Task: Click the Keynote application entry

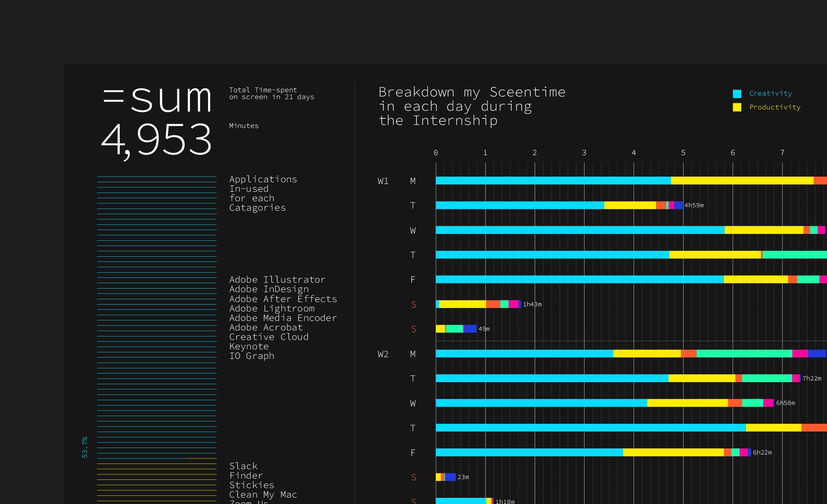Action: (x=249, y=347)
